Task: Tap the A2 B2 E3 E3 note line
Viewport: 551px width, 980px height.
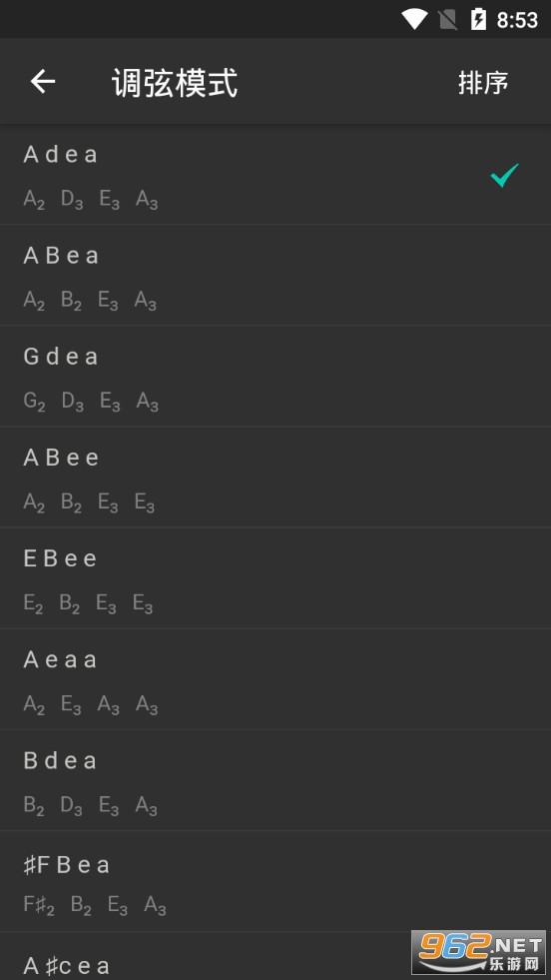Action: 89,502
